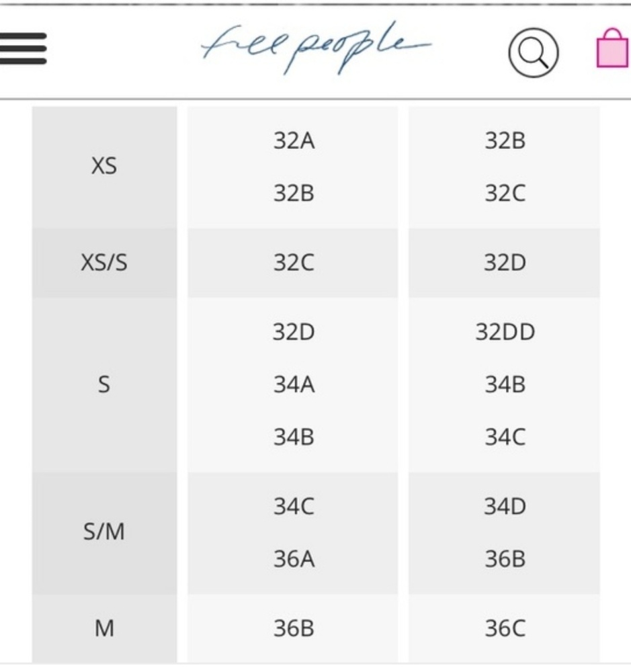Click 32D in the XS/S row
Screen dimensions: 631x672
click(x=505, y=263)
